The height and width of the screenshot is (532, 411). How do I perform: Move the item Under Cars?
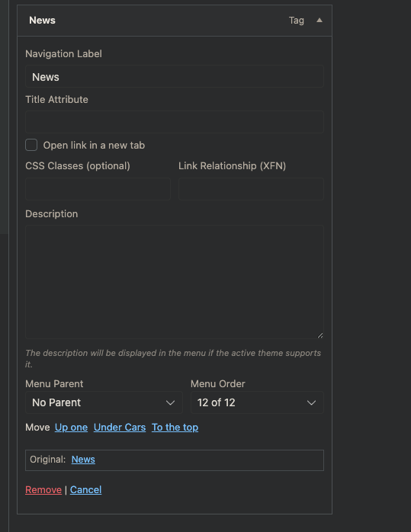click(120, 427)
